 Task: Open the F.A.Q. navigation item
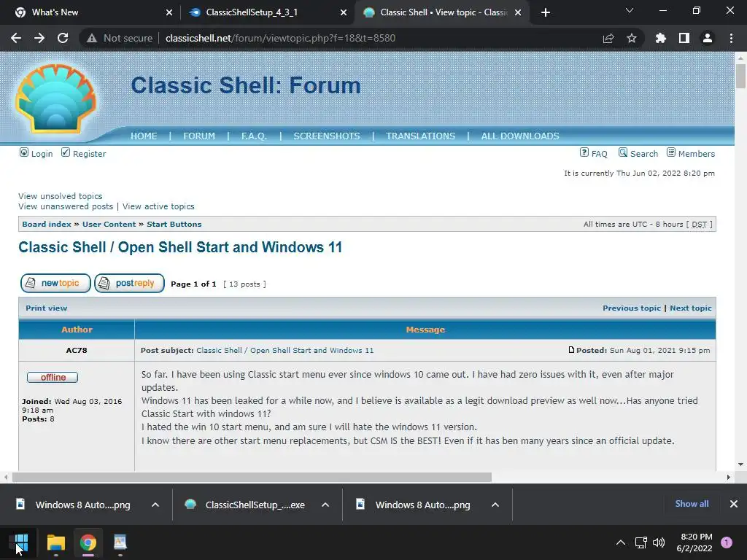coord(254,136)
